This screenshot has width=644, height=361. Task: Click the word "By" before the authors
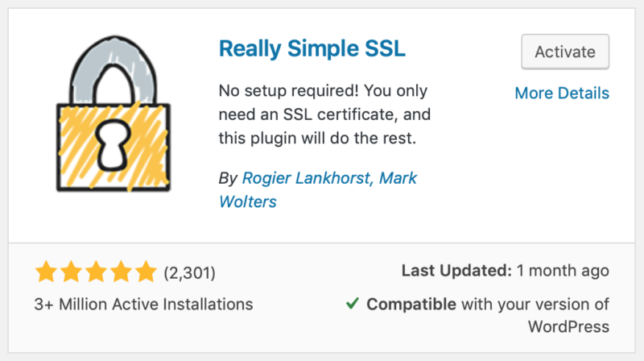coord(227,177)
